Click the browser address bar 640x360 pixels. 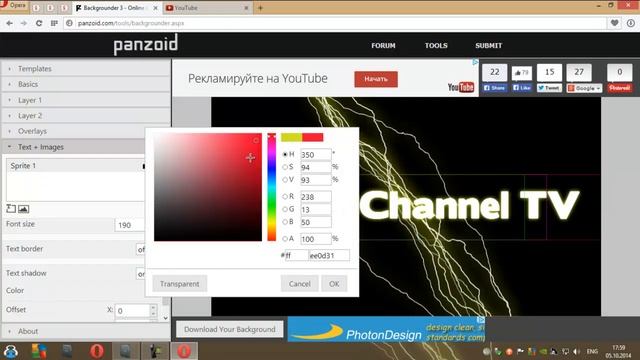(335, 23)
